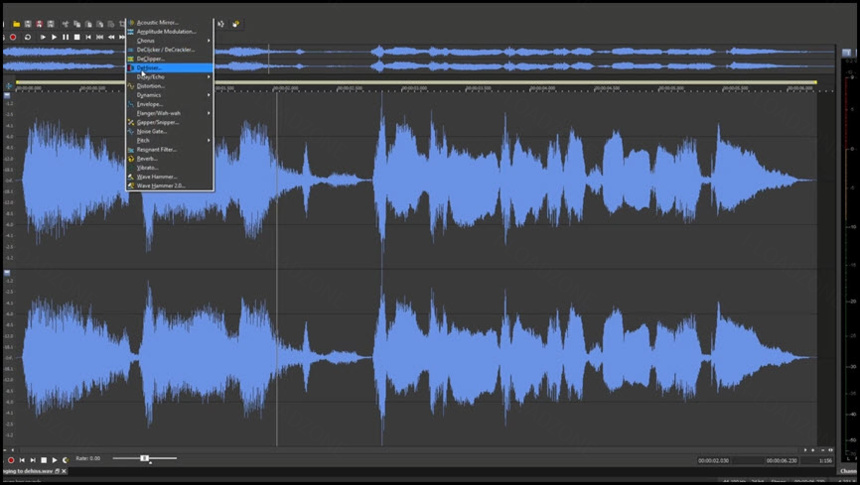Select the Wave Hammer entry
This screenshot has height=485, width=860.
(170, 177)
